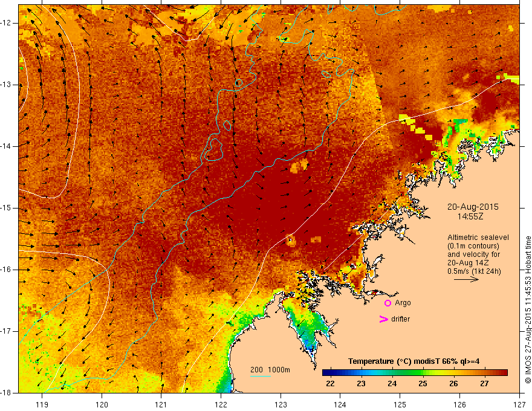Click longitude axis label 123
This screenshot has width=532, height=411.
click(281, 404)
